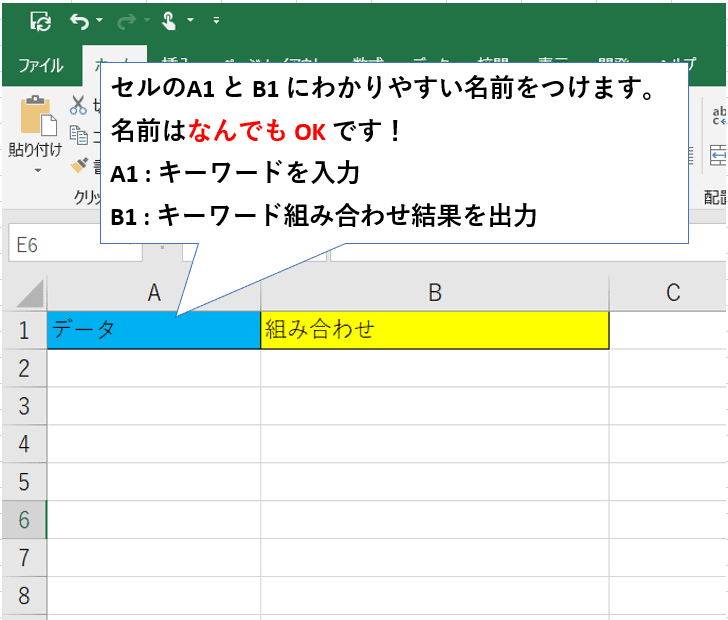Image resolution: width=728 pixels, height=620 pixels.
Task: Open the ファイル tab
Action: click(x=41, y=66)
